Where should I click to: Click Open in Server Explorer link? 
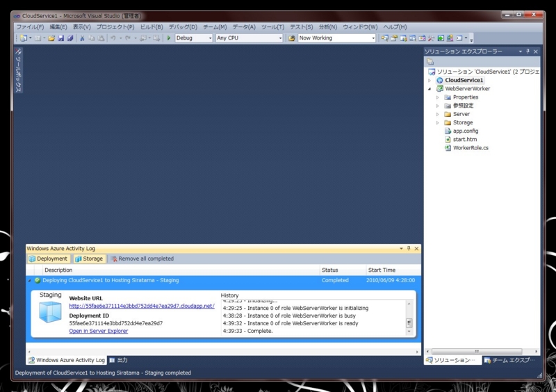[98, 331]
